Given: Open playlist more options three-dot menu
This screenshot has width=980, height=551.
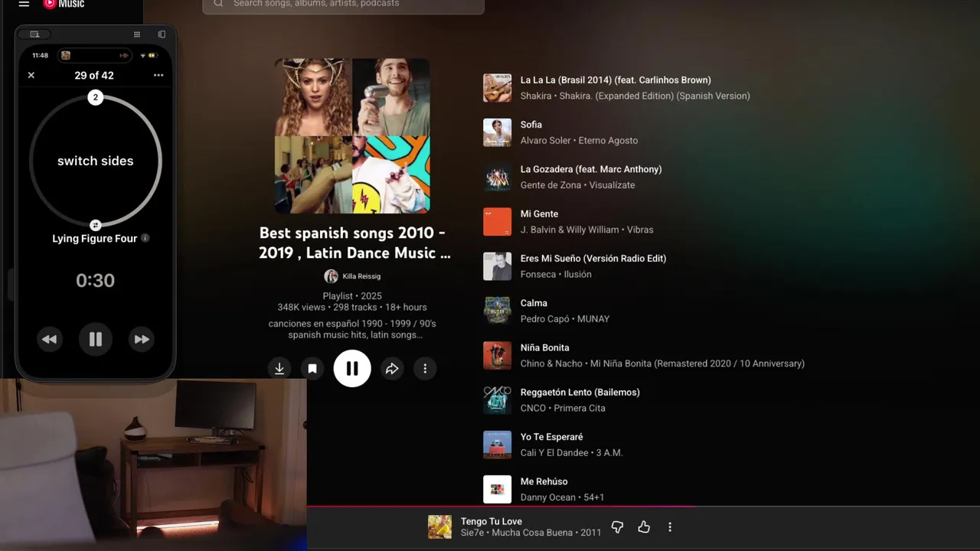Looking at the screenshot, I should 425,369.
